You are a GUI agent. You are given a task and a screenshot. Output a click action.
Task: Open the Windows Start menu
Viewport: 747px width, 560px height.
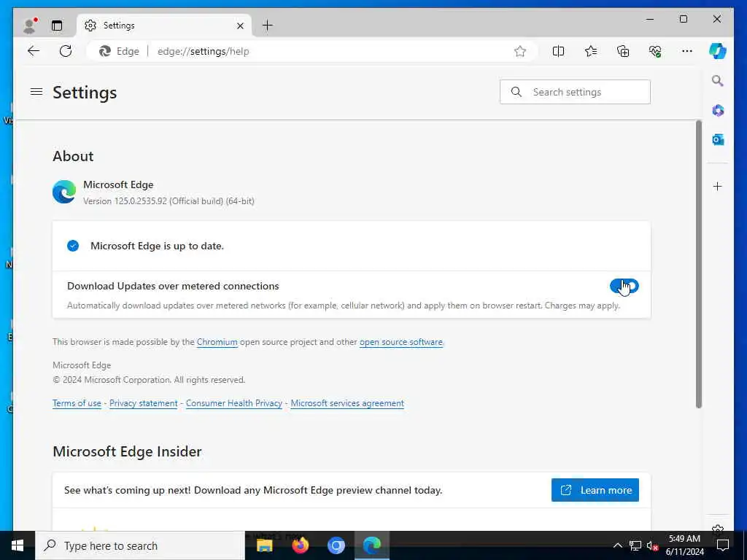click(18, 545)
